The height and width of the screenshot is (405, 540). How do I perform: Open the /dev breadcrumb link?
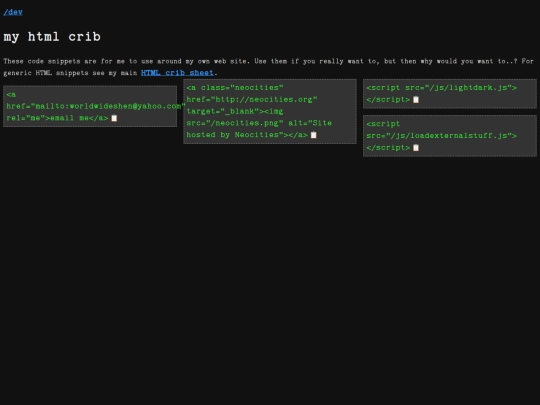tap(13, 12)
